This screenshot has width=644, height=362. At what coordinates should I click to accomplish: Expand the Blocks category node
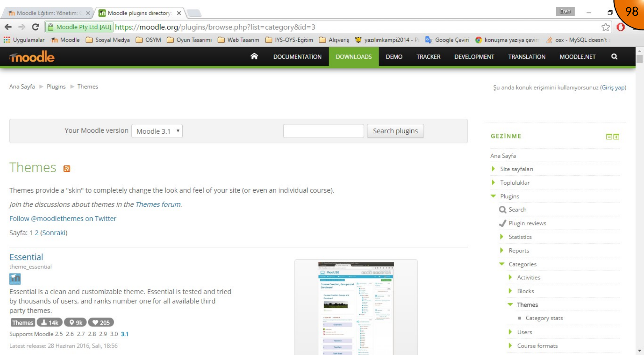pyautogui.click(x=510, y=291)
